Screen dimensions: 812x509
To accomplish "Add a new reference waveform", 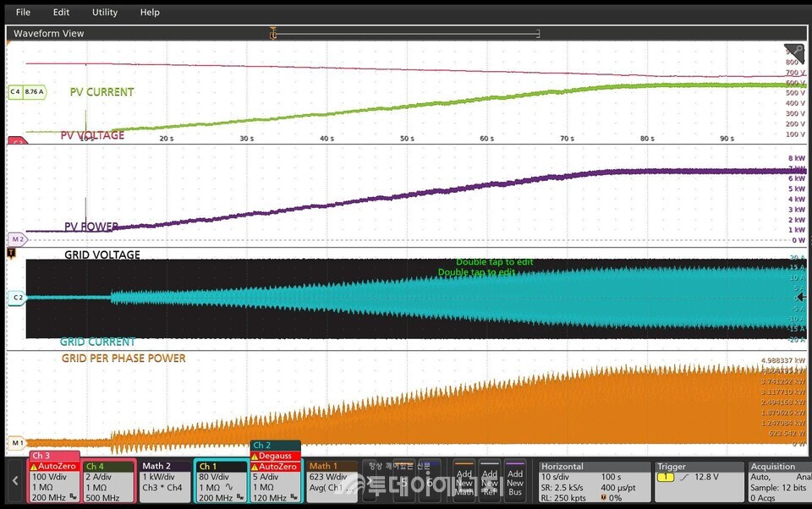I will pos(489,482).
